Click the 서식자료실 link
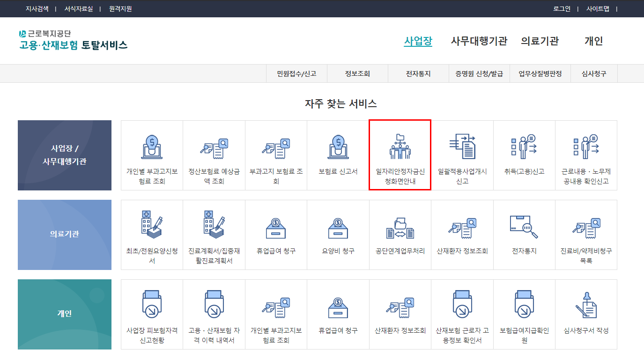The height and width of the screenshot is (364, 644). click(x=79, y=9)
